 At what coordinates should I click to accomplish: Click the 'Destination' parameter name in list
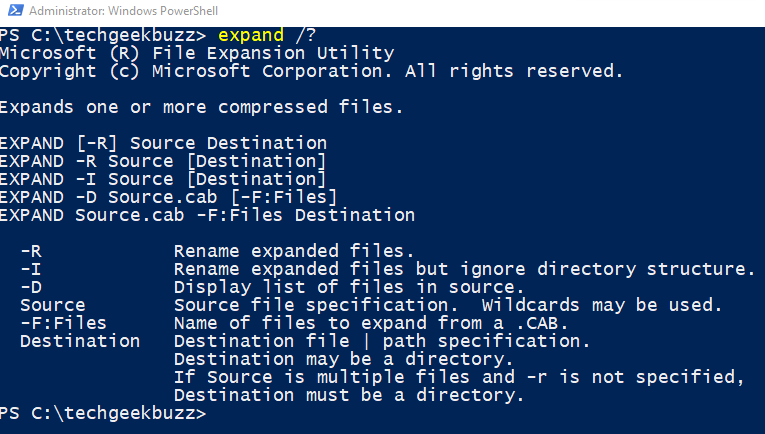[80, 341]
